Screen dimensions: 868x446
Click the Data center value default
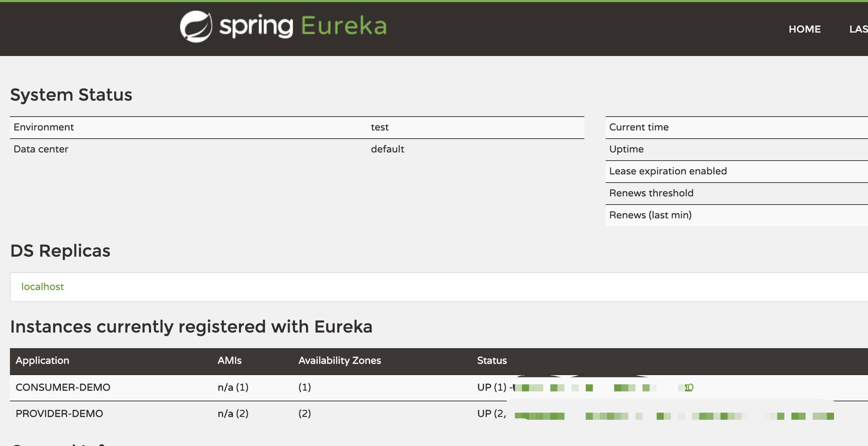click(387, 149)
